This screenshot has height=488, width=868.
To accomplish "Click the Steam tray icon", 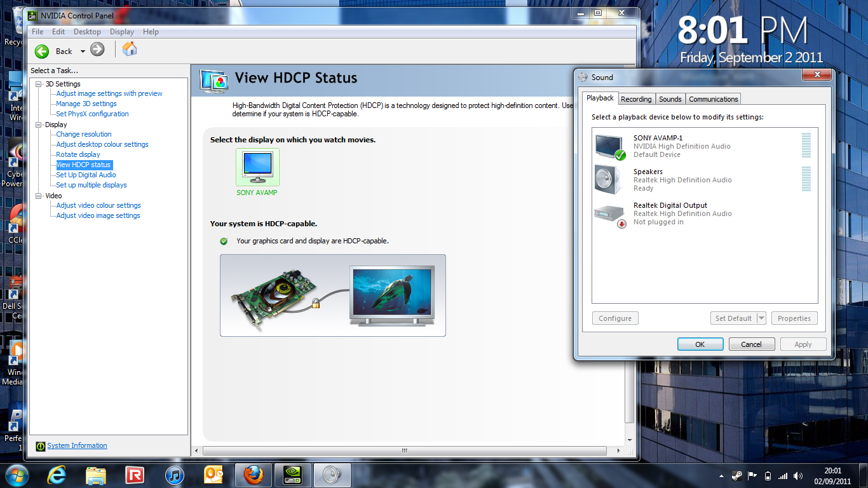I will click(x=737, y=475).
